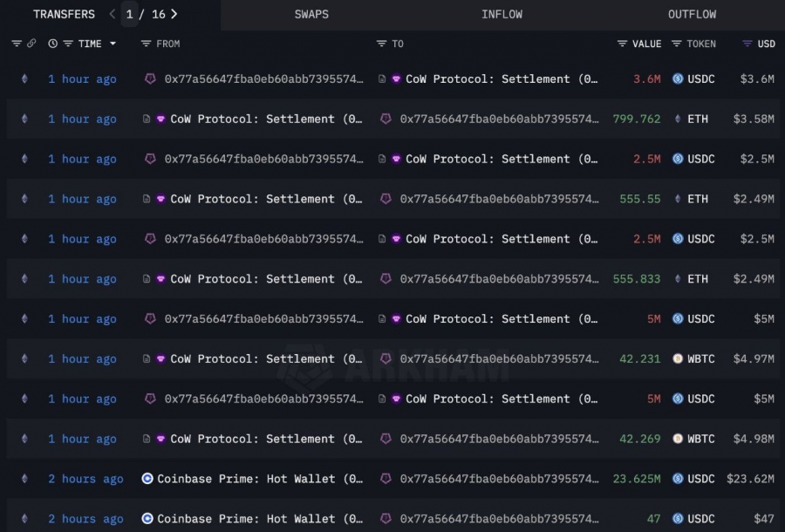785x532 pixels.
Task: Click the chain link filter icon
Action: click(x=31, y=44)
